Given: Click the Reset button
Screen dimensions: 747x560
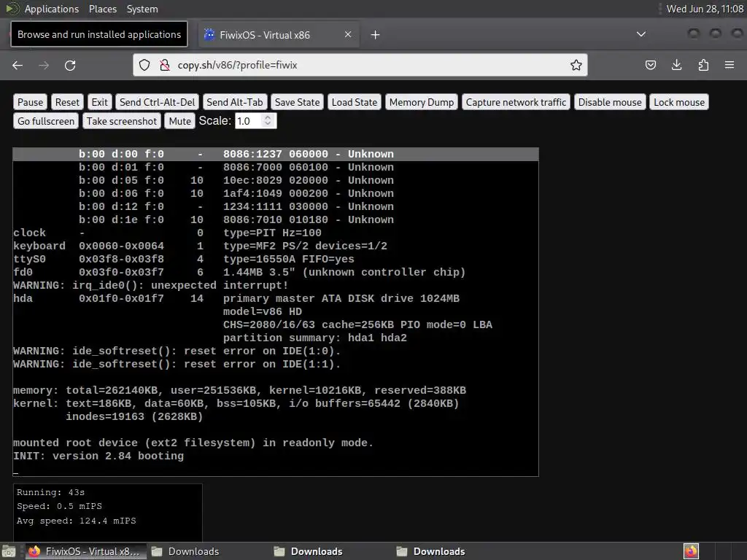Looking at the screenshot, I should [x=67, y=102].
